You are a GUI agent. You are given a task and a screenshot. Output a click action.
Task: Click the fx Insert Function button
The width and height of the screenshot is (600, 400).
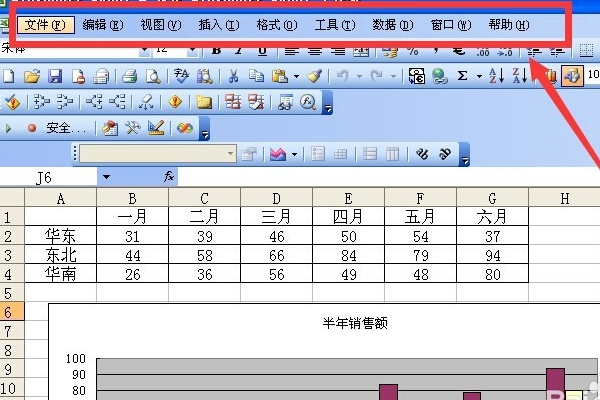click(169, 177)
